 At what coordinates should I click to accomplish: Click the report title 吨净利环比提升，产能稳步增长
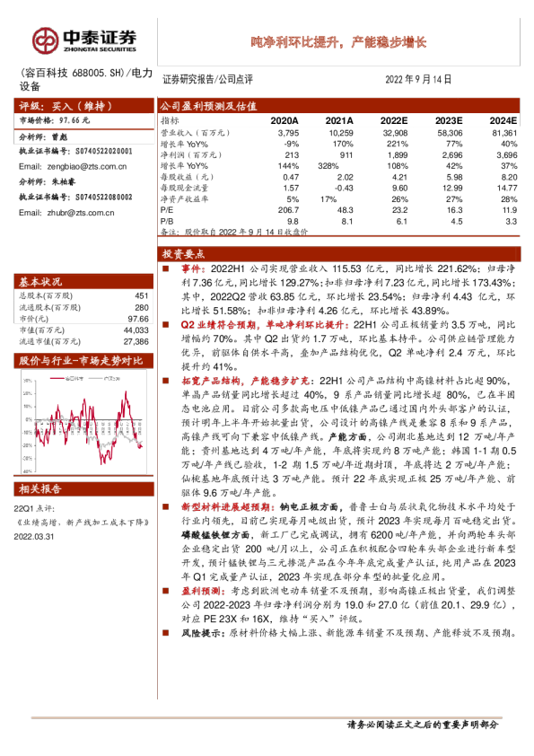click(x=339, y=42)
